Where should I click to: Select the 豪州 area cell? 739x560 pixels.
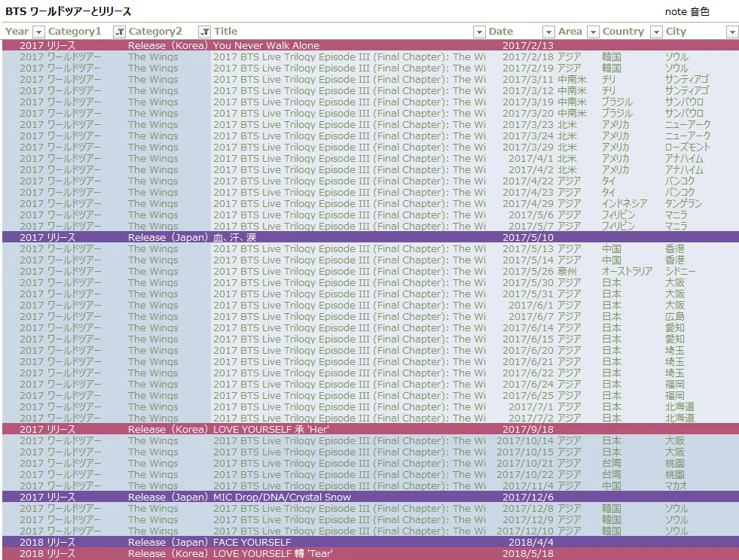coord(567,271)
